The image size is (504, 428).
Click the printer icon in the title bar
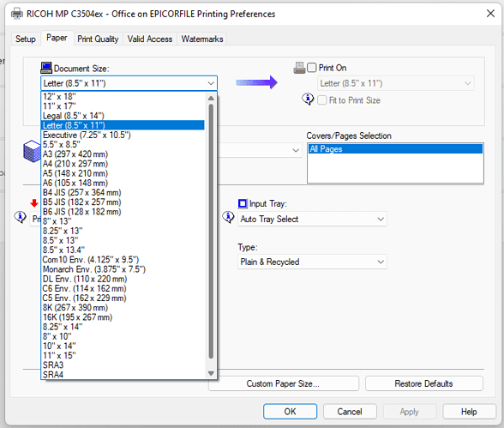17,14
